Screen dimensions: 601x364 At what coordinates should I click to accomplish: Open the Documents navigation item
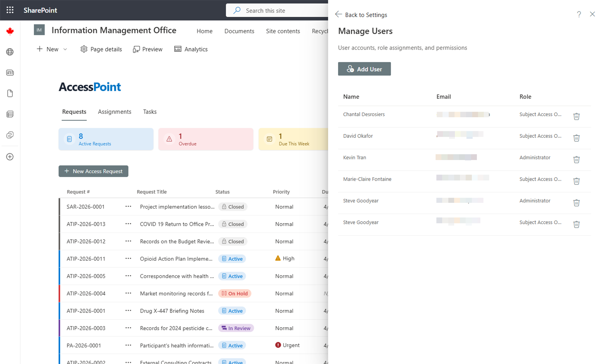coord(239,31)
